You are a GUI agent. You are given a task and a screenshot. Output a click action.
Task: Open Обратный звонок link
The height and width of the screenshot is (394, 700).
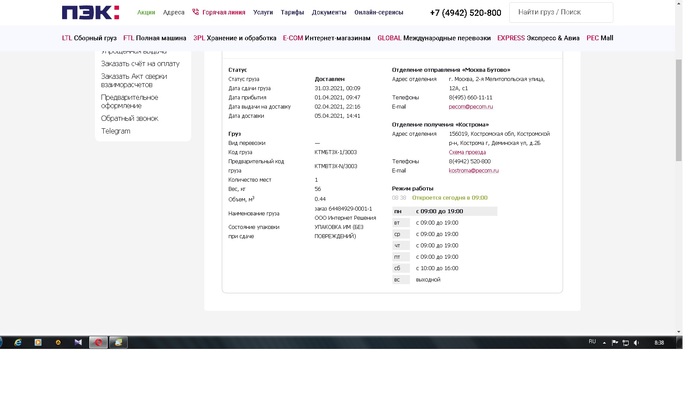point(129,118)
